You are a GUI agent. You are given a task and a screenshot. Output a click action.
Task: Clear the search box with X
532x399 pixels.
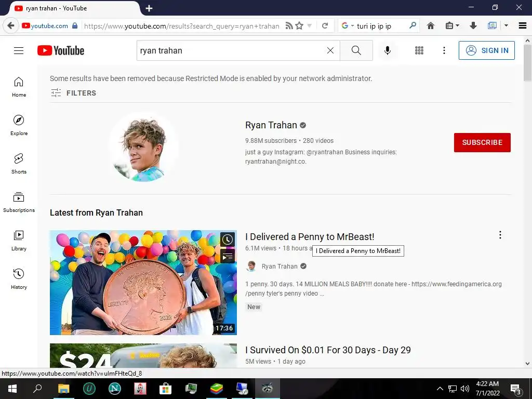330,50
